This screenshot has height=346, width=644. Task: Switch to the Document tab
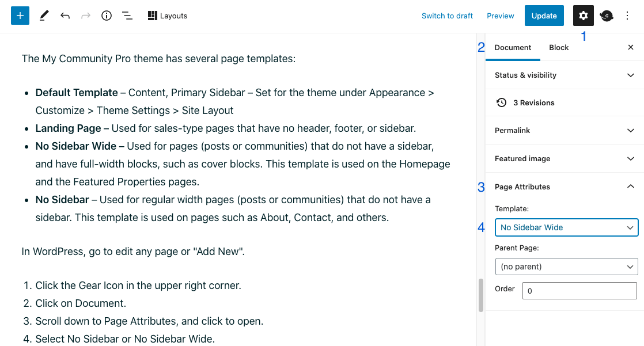513,47
